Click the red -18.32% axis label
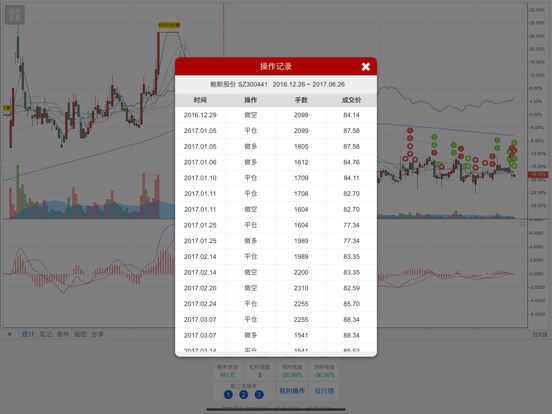The width and height of the screenshot is (552, 414). click(538, 175)
